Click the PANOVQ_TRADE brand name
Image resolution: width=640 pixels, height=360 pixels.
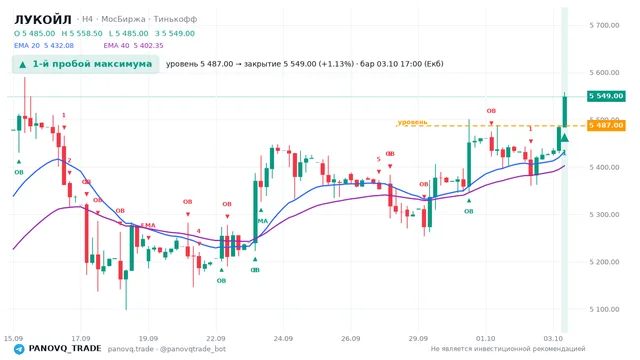[x=65, y=349]
